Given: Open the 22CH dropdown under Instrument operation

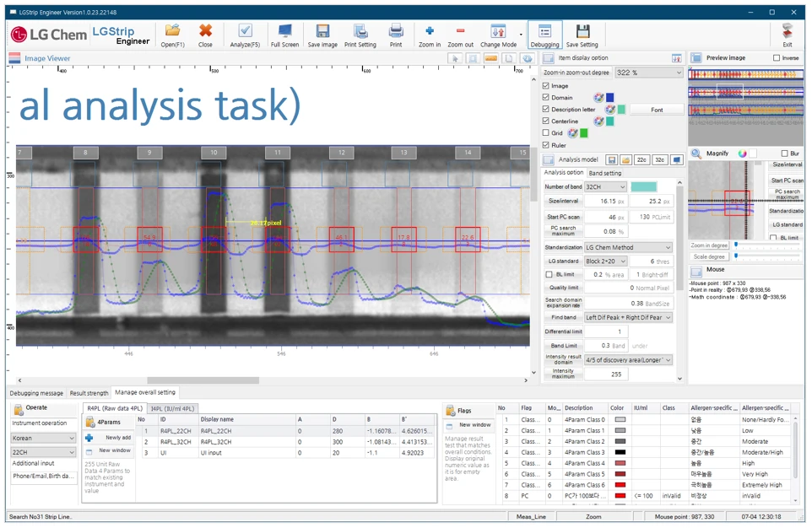Looking at the screenshot, I should (x=44, y=452).
